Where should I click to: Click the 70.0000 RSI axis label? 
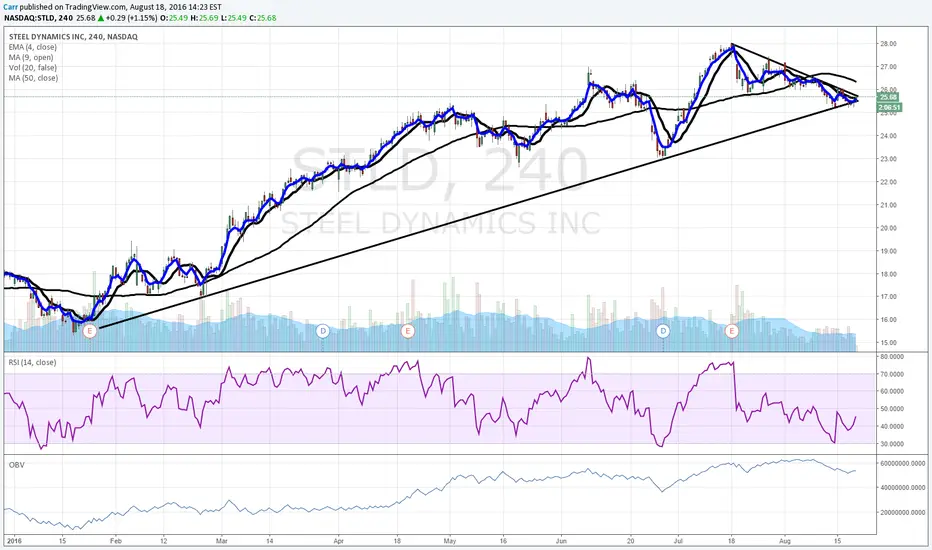892,374
